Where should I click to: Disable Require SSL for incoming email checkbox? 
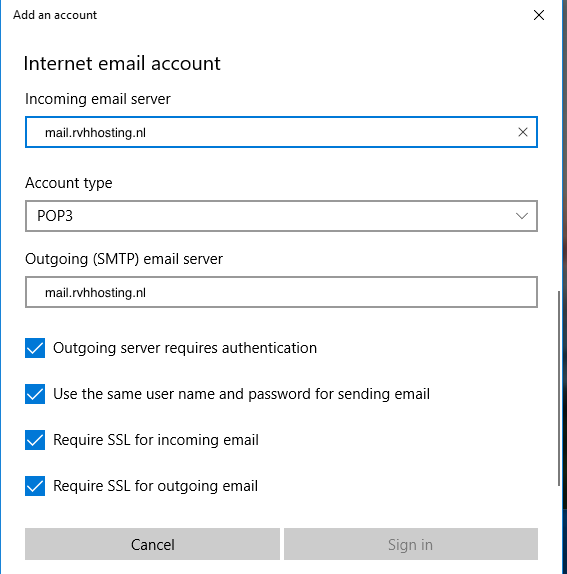click(35, 440)
